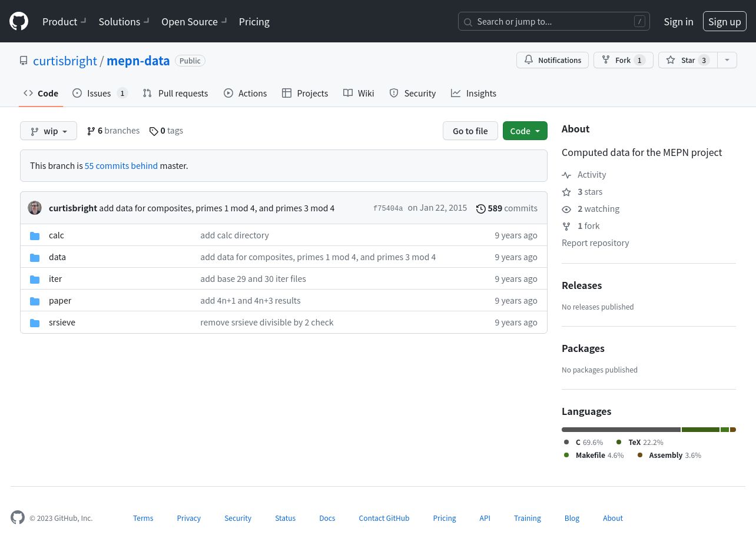
Task: Open the Packages heading link
Action: (583, 348)
